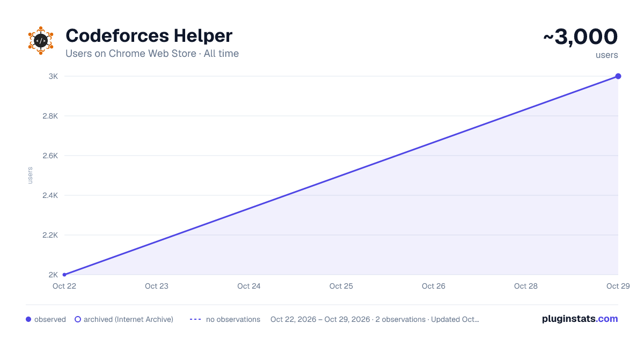
Task: Click the 2.6K y-axis label
Action: 50,156
